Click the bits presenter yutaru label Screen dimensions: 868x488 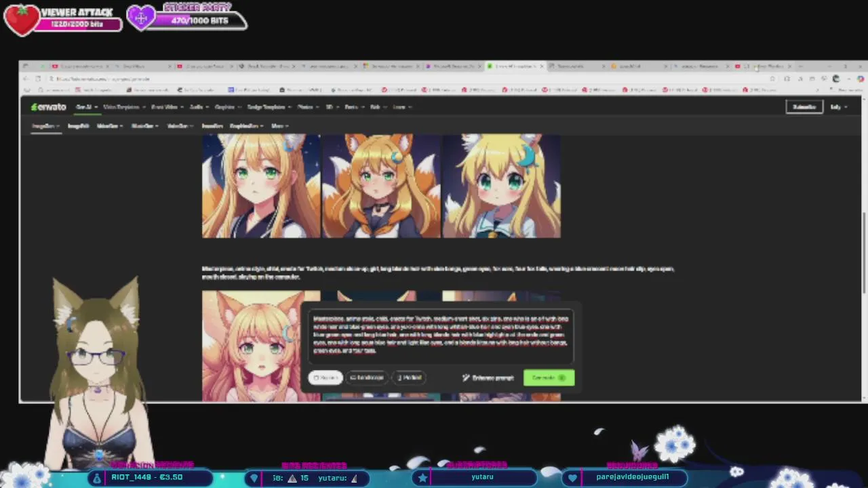tap(334, 478)
